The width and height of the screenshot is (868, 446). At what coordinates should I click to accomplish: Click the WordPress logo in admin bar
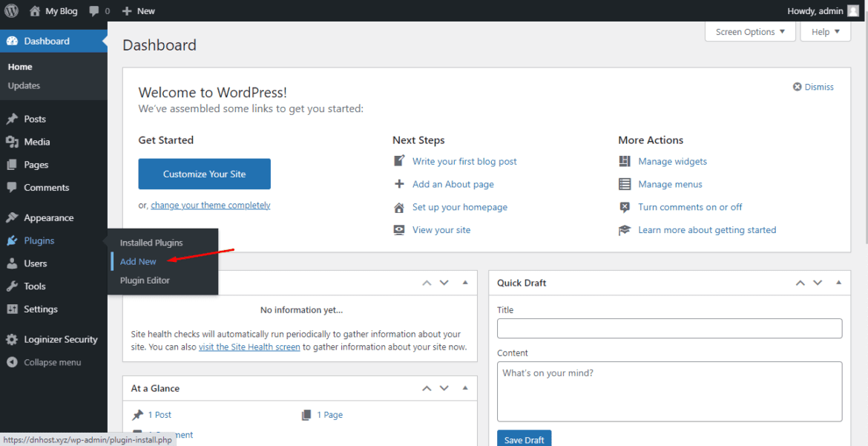point(11,11)
